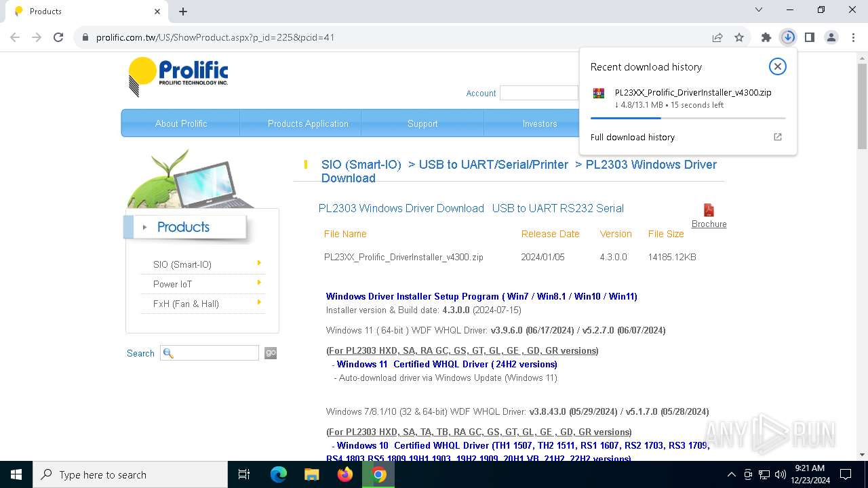Click the Prolific Technology logo
868x488 pixels.
(x=178, y=77)
